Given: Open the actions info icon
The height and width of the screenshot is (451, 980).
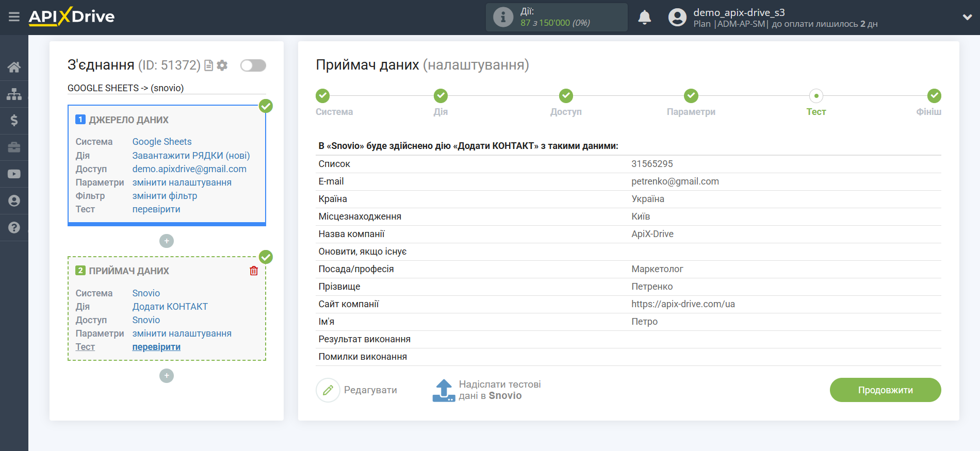Looking at the screenshot, I should pos(503,17).
